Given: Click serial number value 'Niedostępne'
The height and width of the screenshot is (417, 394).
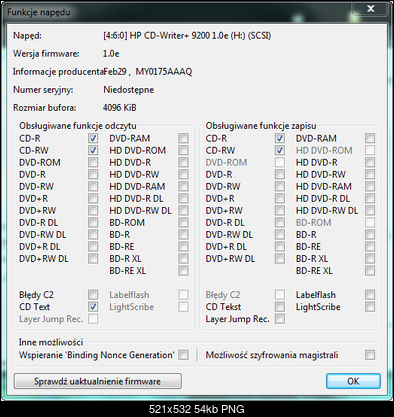Looking at the screenshot, I should 129,90.
